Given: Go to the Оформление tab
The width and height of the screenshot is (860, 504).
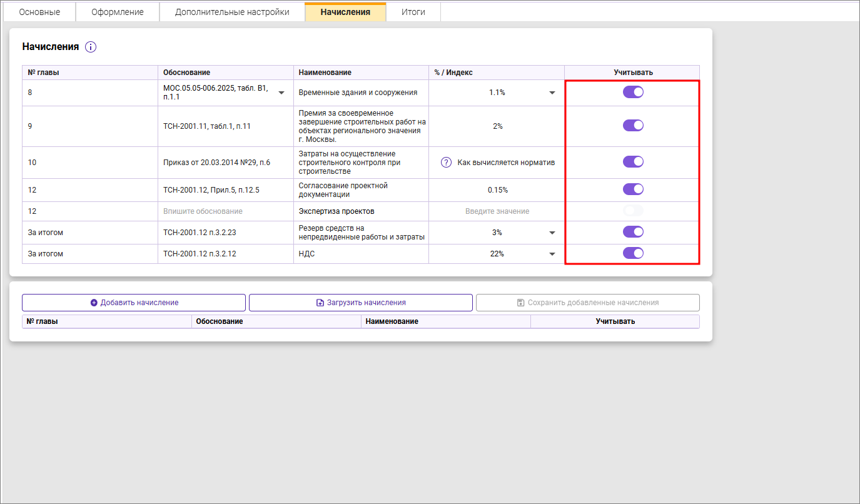Looking at the screenshot, I should 118,12.
